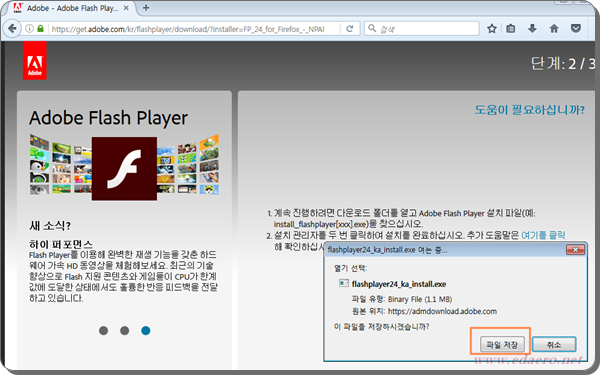Image resolution: width=600 pixels, height=375 pixels.
Task: Open the bookmarks library clipboard icon
Action: (x=510, y=28)
